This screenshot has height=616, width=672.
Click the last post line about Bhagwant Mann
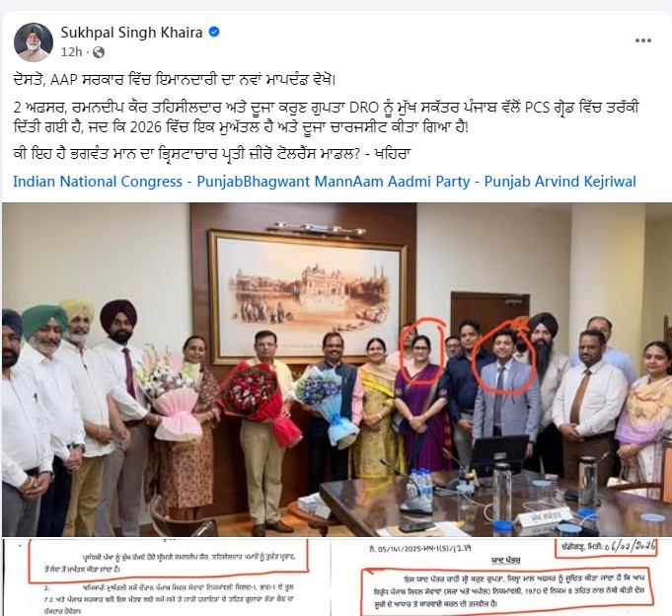212,154
